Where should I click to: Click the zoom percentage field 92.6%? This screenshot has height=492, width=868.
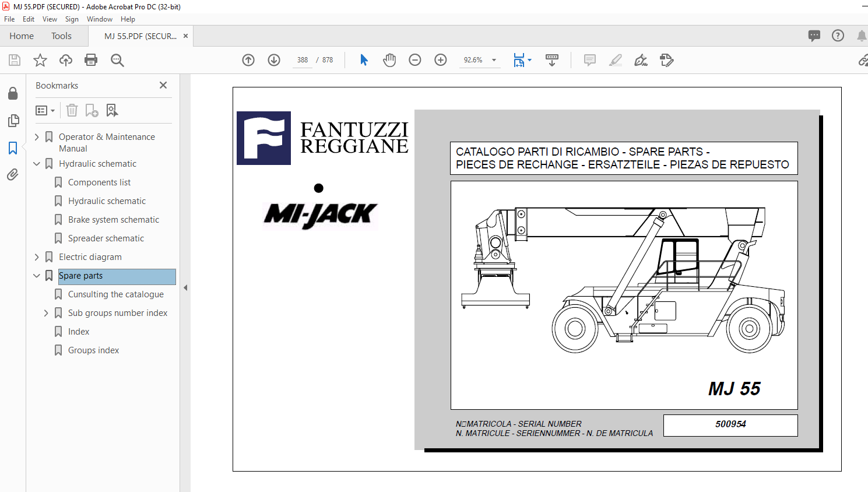coord(473,60)
